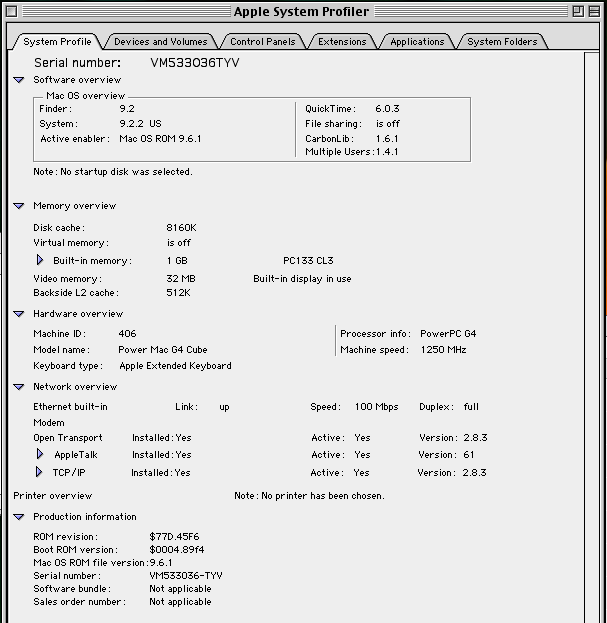Collapse the Hardware overview disclosure triangle
607x623 pixels.
point(19,314)
